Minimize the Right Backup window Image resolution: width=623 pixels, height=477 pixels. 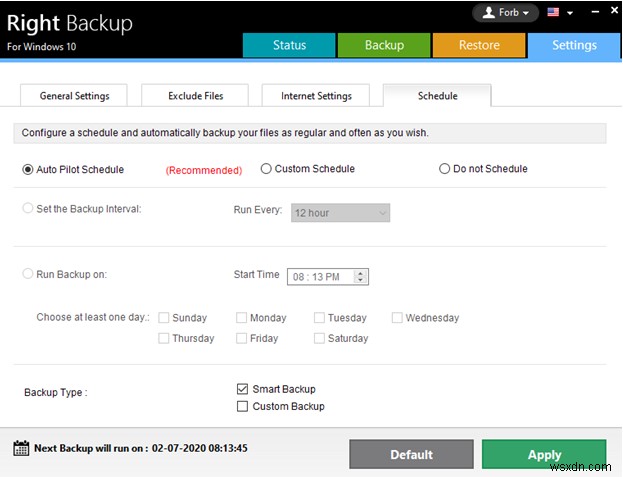(x=595, y=12)
